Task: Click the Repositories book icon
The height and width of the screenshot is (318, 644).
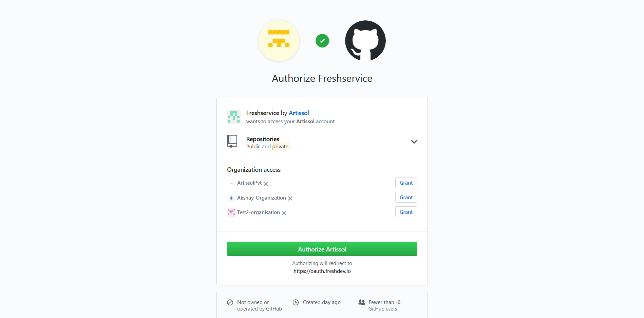Action: 232,142
